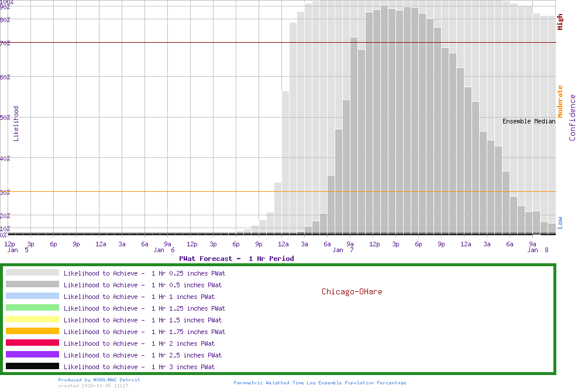Select the green 1.25 inches PWat swatch
The height and width of the screenshot is (392, 585).
32,308
